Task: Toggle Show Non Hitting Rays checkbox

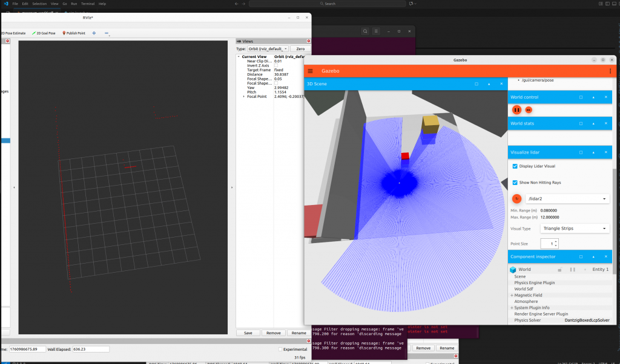Action: [515, 182]
